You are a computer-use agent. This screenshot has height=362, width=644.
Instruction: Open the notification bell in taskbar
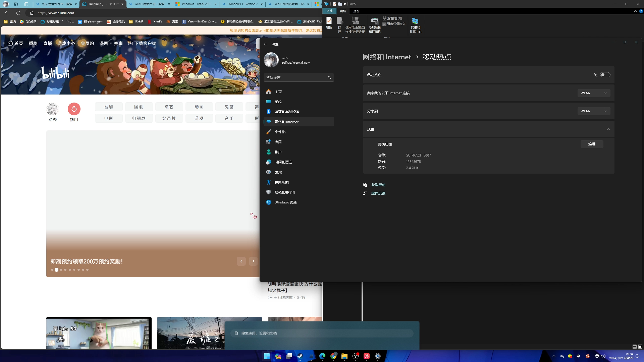click(x=637, y=356)
